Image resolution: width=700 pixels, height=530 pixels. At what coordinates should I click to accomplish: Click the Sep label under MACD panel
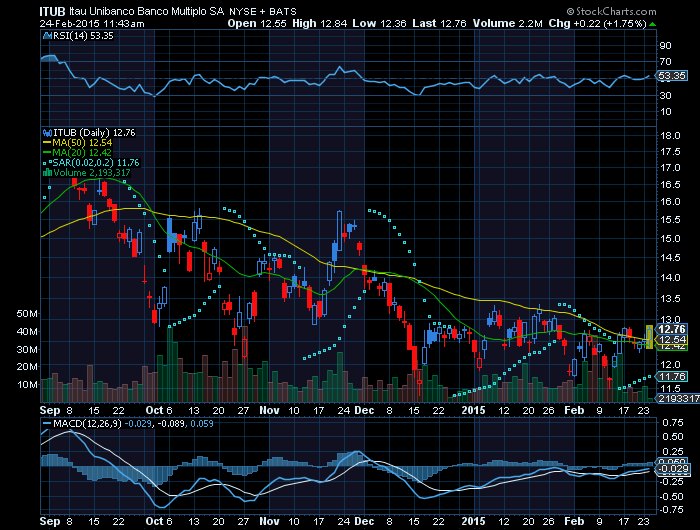pos(50,521)
